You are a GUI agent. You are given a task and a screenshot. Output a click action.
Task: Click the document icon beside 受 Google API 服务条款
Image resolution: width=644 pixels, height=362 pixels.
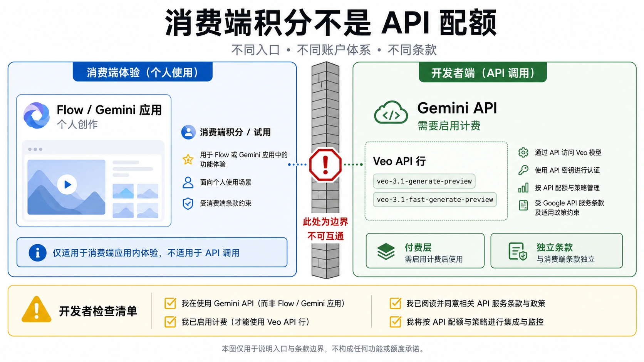(x=523, y=205)
